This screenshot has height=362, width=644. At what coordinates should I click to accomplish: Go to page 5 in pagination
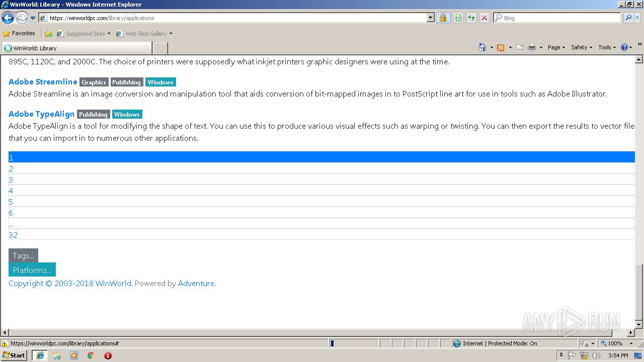[321, 202]
